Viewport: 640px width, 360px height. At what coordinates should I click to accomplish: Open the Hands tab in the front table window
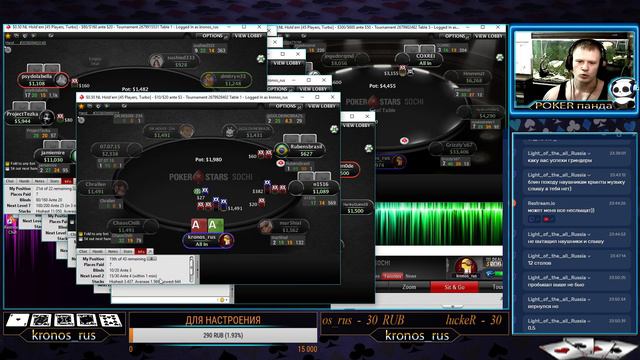point(97,251)
